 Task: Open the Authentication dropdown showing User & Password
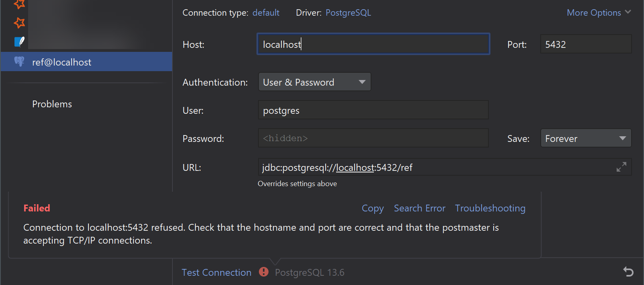click(314, 82)
